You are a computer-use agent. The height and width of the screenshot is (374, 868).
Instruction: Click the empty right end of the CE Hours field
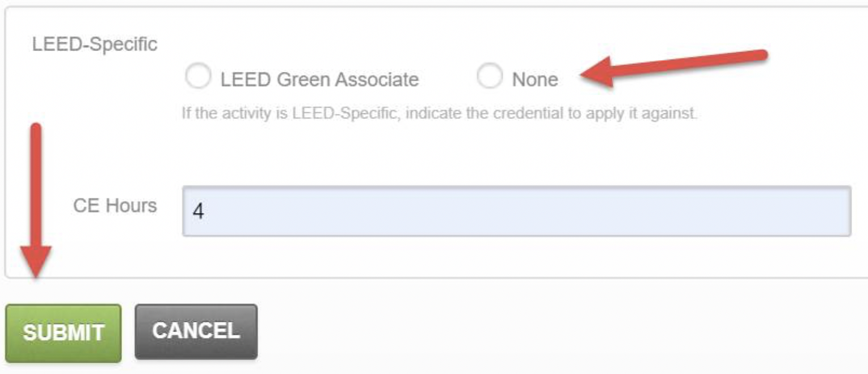[x=817, y=211]
